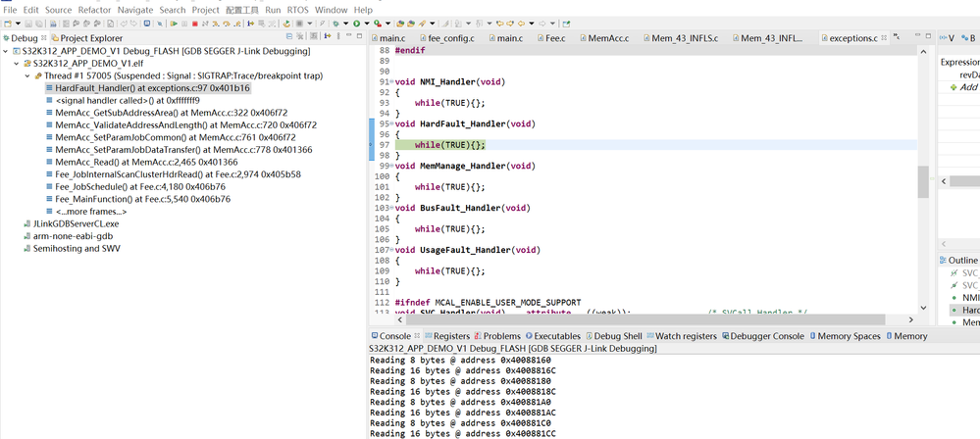Viewport: 980px width, 439px height.
Task: Click the green Run launch icon
Action: pyautogui.click(x=357, y=24)
